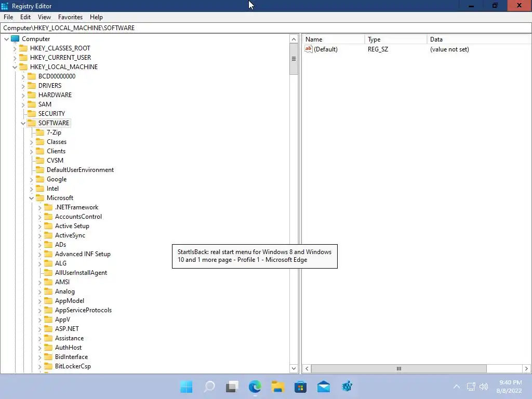Open the Help menu
Image resolution: width=532 pixels, height=399 pixels.
click(96, 17)
